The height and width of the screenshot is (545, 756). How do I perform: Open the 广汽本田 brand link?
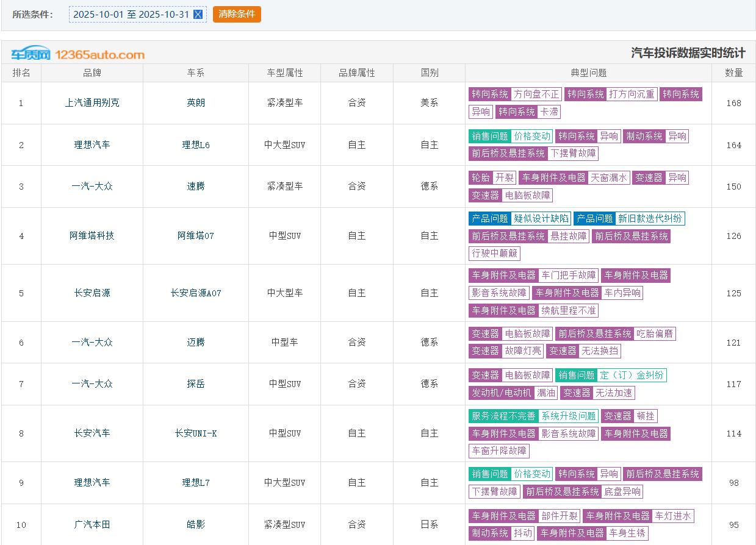92,525
